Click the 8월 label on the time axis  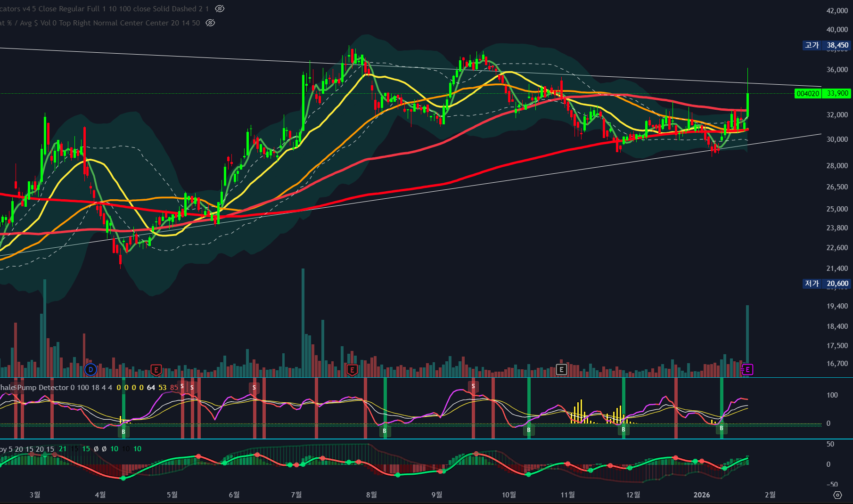[x=371, y=495]
